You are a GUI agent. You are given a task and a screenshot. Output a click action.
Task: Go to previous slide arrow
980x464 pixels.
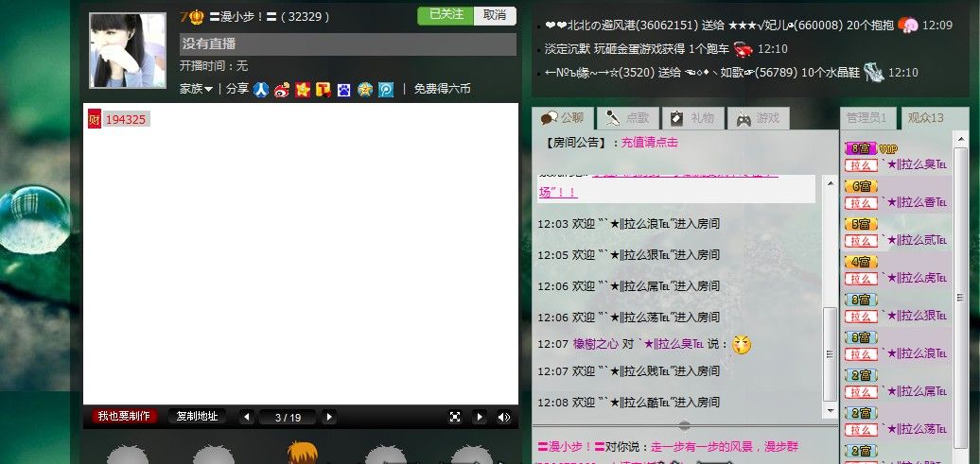pyautogui.click(x=247, y=417)
